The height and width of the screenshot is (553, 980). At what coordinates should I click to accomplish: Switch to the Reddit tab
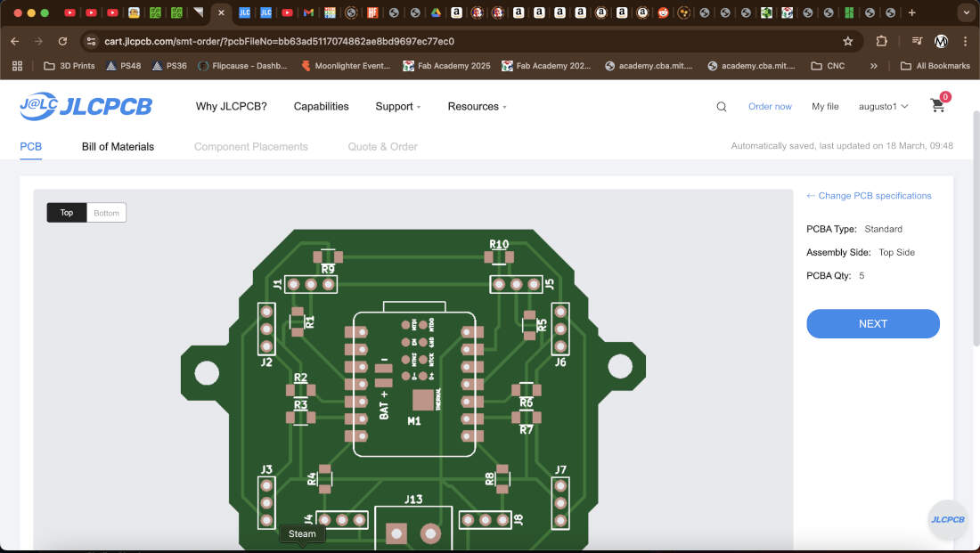tap(663, 12)
